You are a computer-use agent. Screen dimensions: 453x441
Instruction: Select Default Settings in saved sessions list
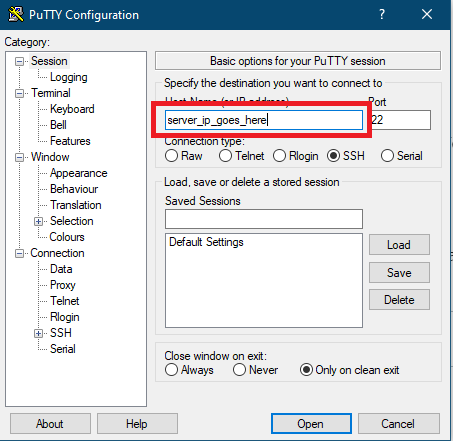[206, 242]
